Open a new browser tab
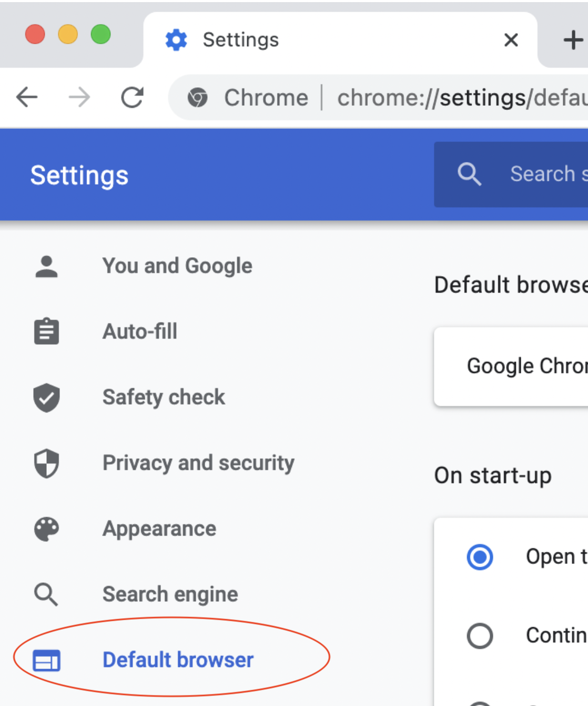 coord(573,40)
